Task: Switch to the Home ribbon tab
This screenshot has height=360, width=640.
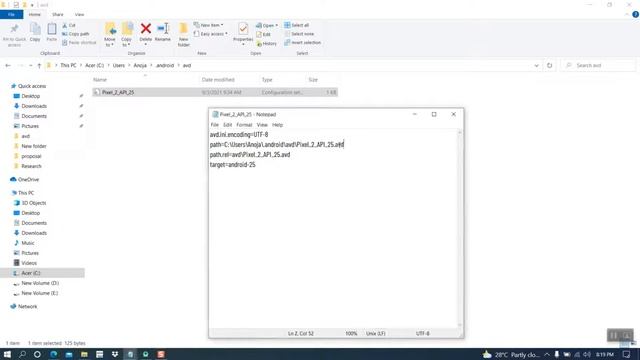Action: point(35,15)
